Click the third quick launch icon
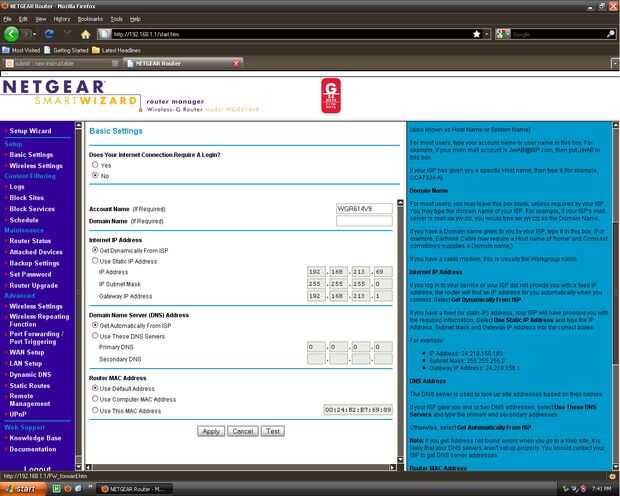 point(78,489)
